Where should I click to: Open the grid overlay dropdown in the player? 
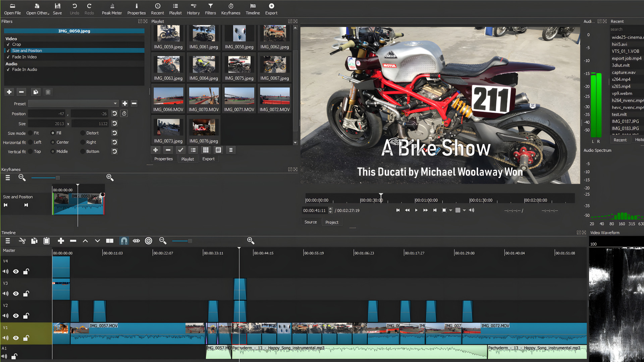[464, 210]
